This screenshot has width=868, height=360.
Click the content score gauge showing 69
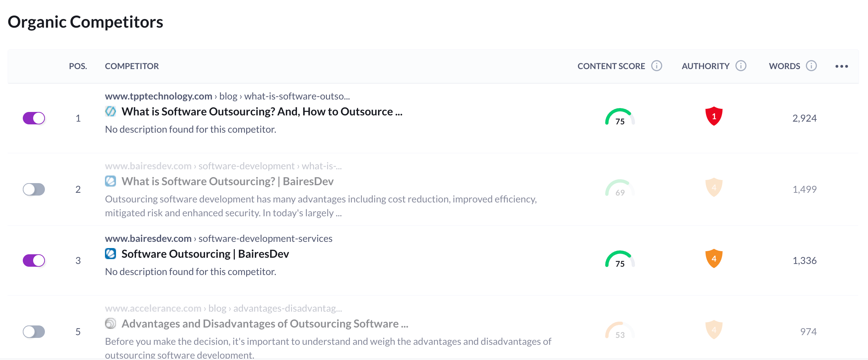[x=620, y=188]
